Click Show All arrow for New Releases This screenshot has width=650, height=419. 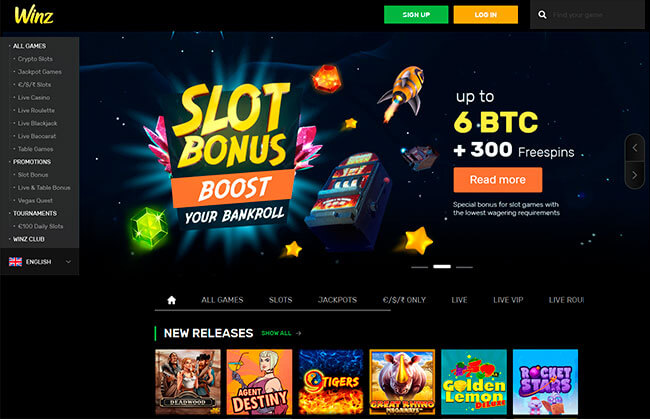point(298,333)
